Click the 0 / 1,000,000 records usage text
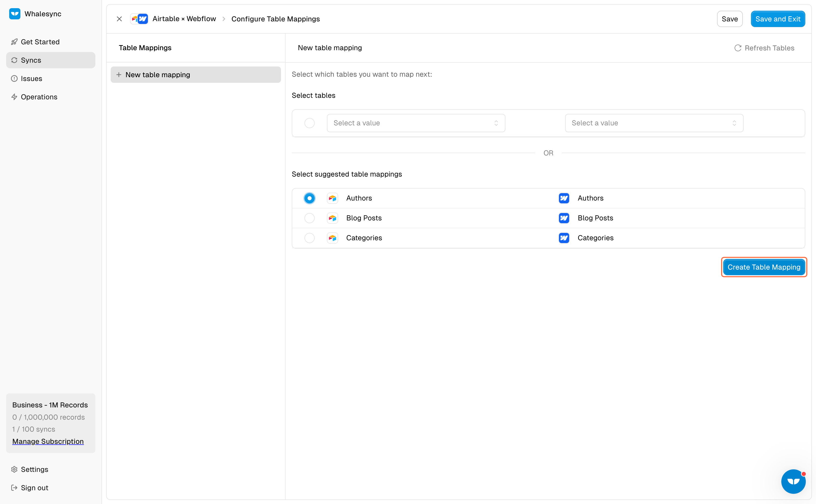Viewport: 816px width, 504px height. point(48,417)
